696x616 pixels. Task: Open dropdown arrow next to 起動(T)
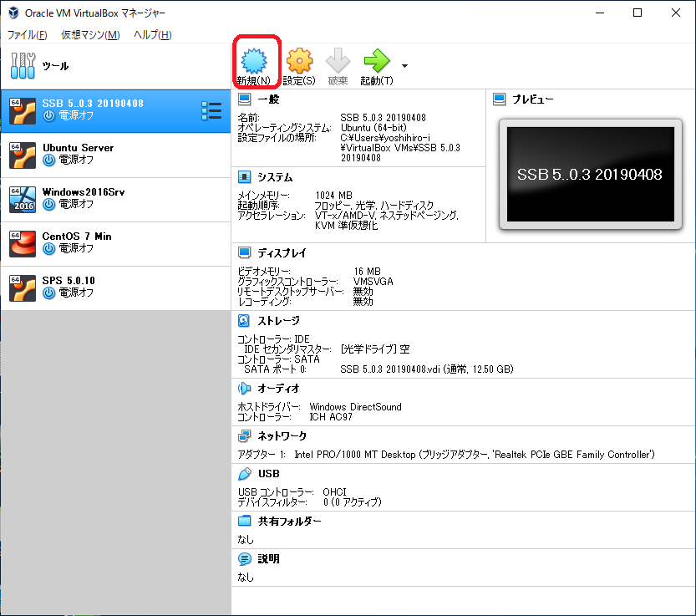click(x=404, y=66)
